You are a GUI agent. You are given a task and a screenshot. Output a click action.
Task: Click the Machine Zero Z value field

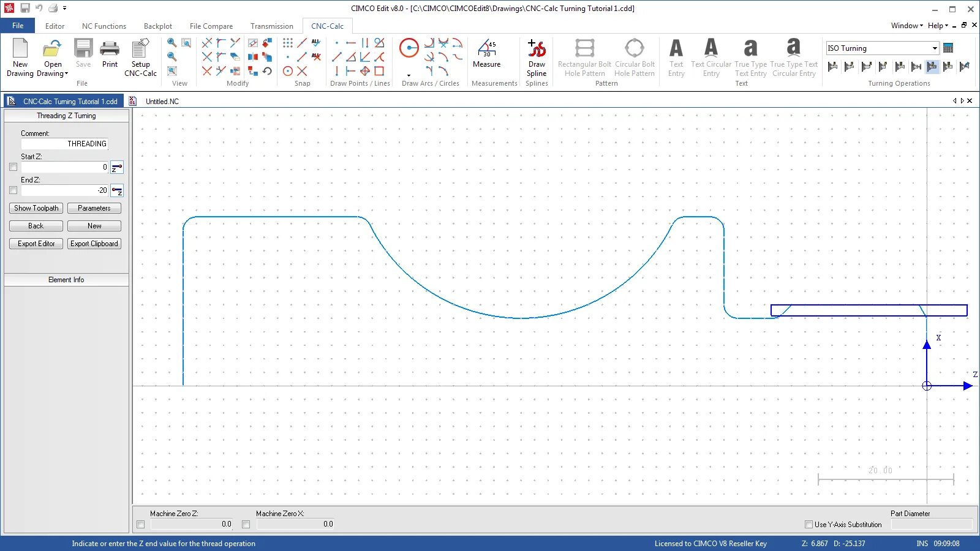point(192,524)
